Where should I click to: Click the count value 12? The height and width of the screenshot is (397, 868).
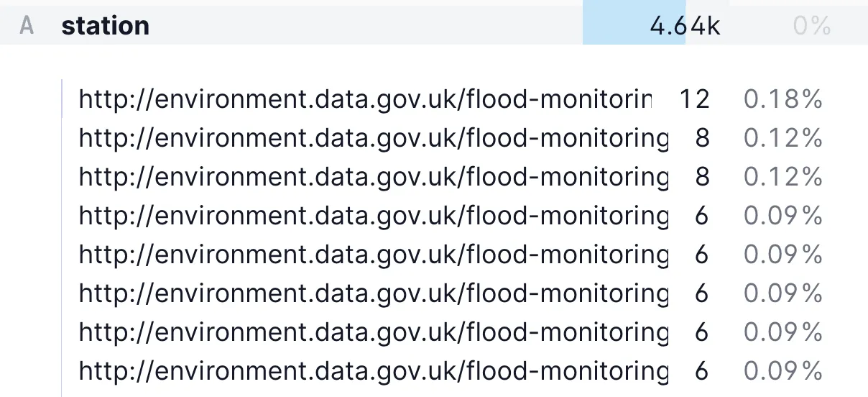click(694, 99)
